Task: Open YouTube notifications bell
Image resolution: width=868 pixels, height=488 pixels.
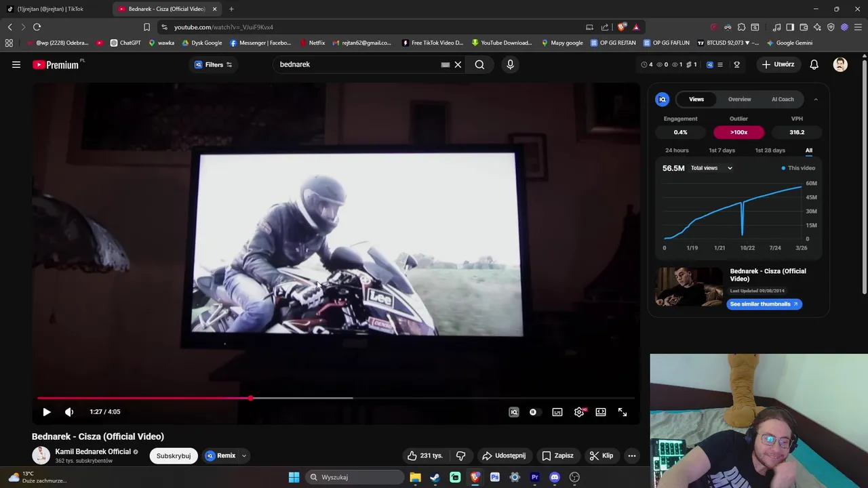Action: [814, 64]
